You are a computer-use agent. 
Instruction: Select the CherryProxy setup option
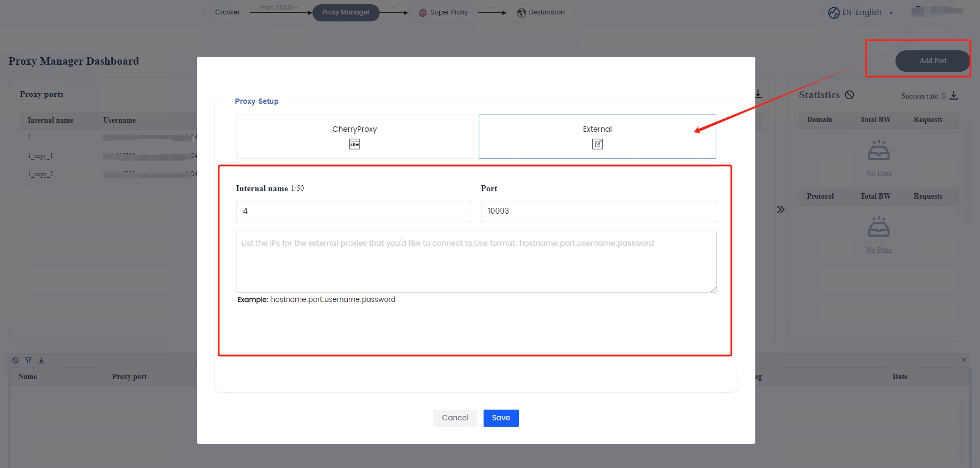pos(354,137)
